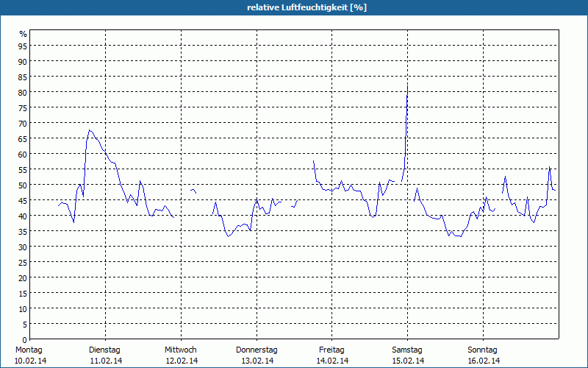Click the 50 tick label on the y-axis

tap(23, 185)
